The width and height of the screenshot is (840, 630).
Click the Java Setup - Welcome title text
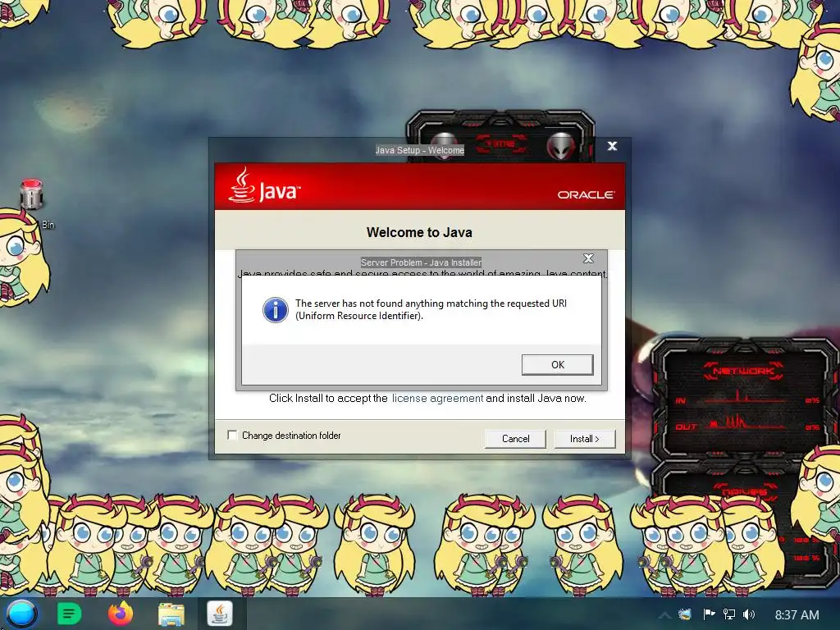(x=419, y=150)
